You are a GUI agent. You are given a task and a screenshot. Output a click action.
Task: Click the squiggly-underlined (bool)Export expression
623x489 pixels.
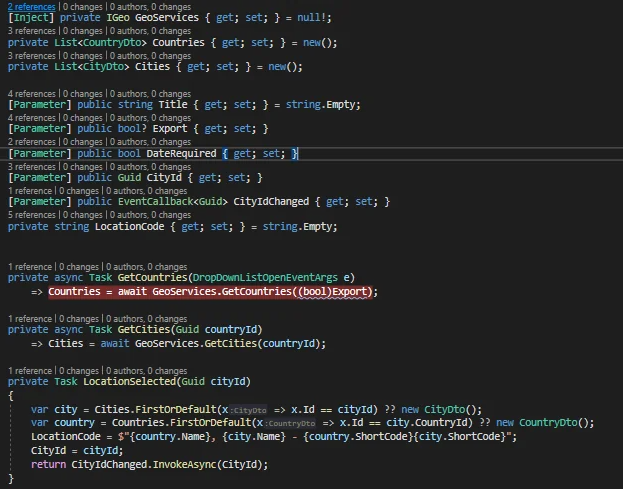pyautogui.click(x=333, y=292)
